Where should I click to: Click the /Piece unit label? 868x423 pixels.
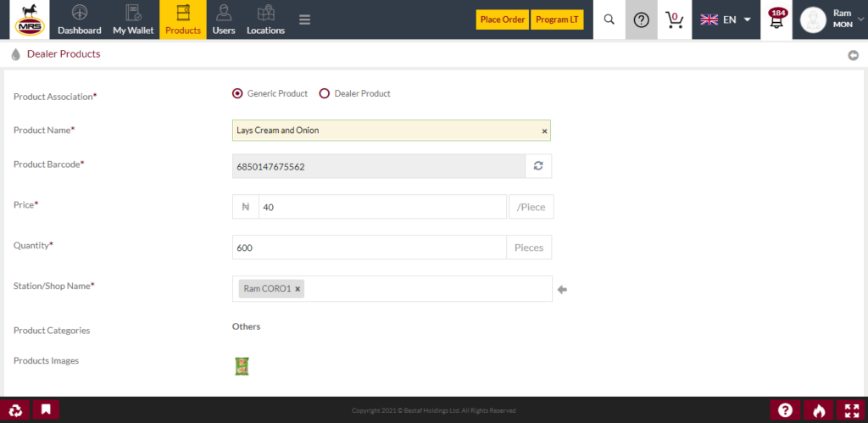click(531, 207)
